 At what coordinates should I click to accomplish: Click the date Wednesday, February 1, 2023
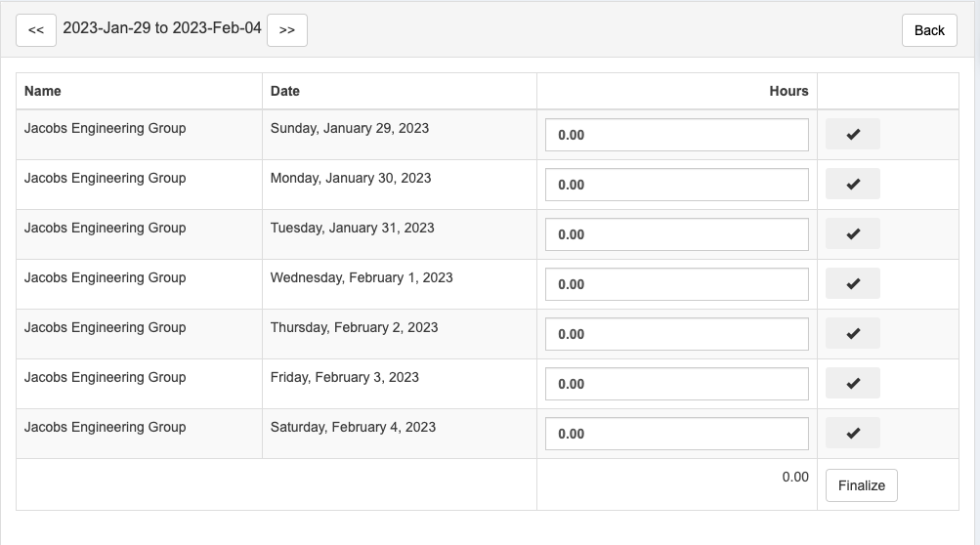(x=362, y=278)
